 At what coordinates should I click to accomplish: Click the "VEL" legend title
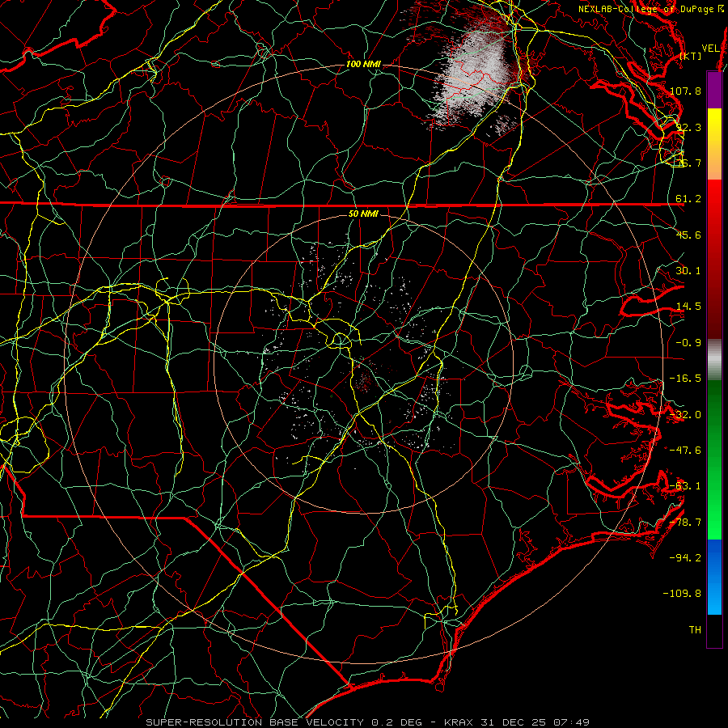pyautogui.click(x=710, y=49)
